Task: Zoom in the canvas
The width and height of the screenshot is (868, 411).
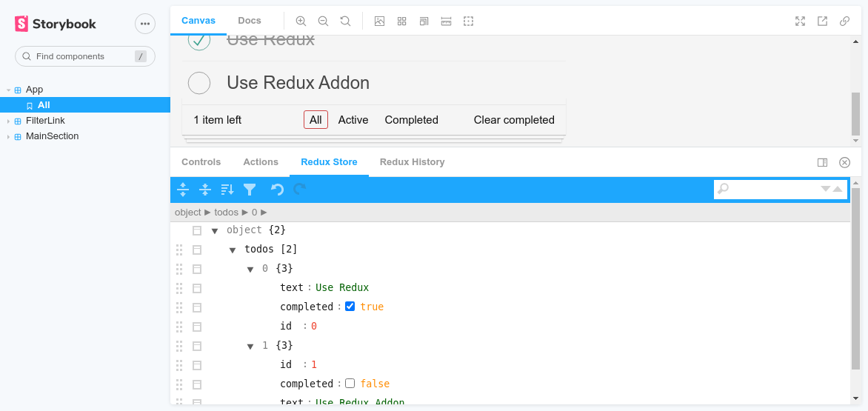Action: [301, 21]
